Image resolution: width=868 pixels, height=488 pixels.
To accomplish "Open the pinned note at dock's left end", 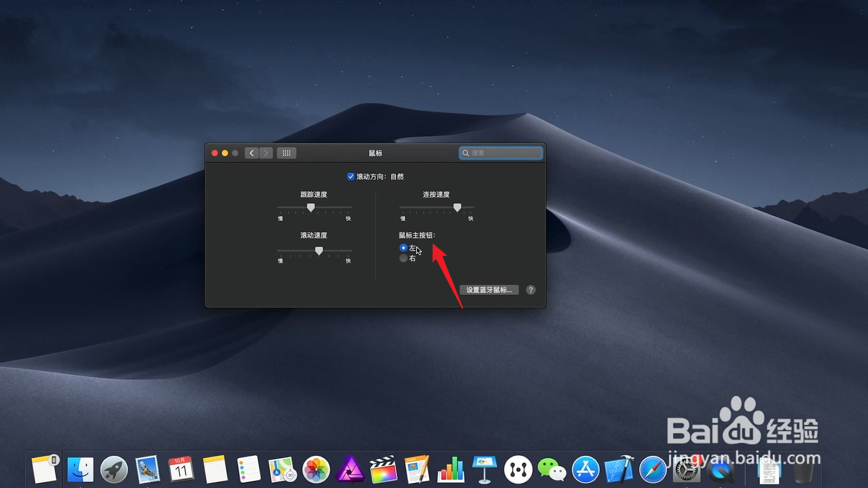I will tap(44, 469).
